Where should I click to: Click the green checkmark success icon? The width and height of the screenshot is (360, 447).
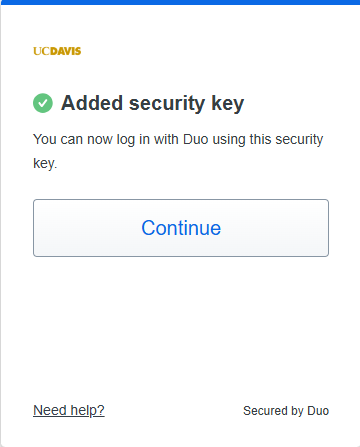pos(43,103)
